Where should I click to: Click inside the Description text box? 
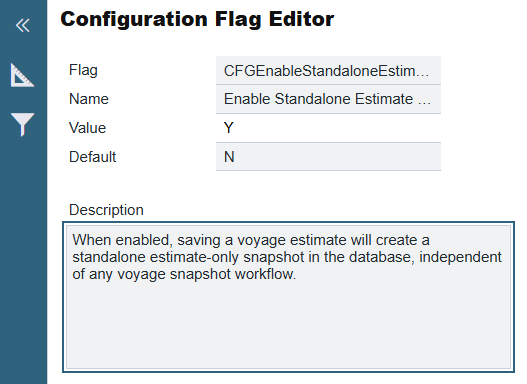tap(288, 297)
